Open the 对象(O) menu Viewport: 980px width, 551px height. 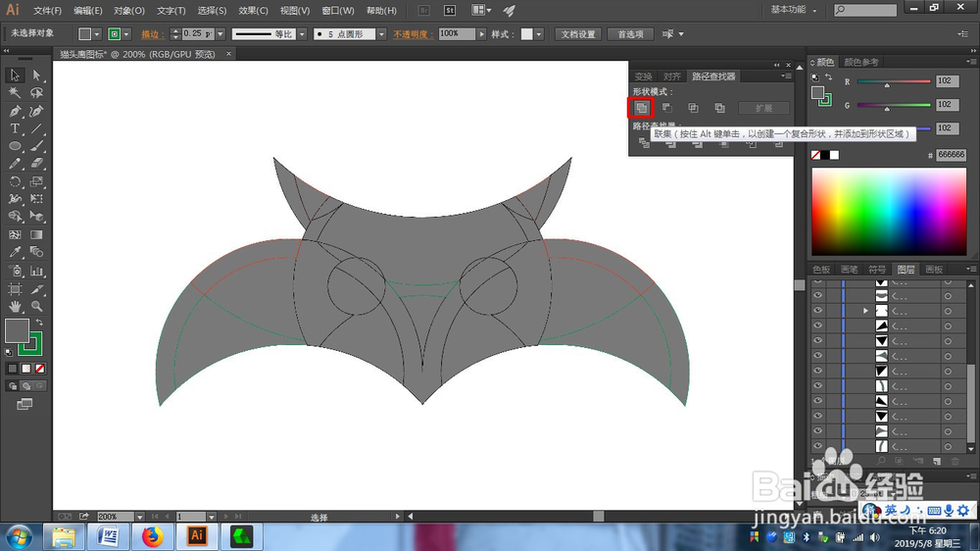pyautogui.click(x=128, y=11)
